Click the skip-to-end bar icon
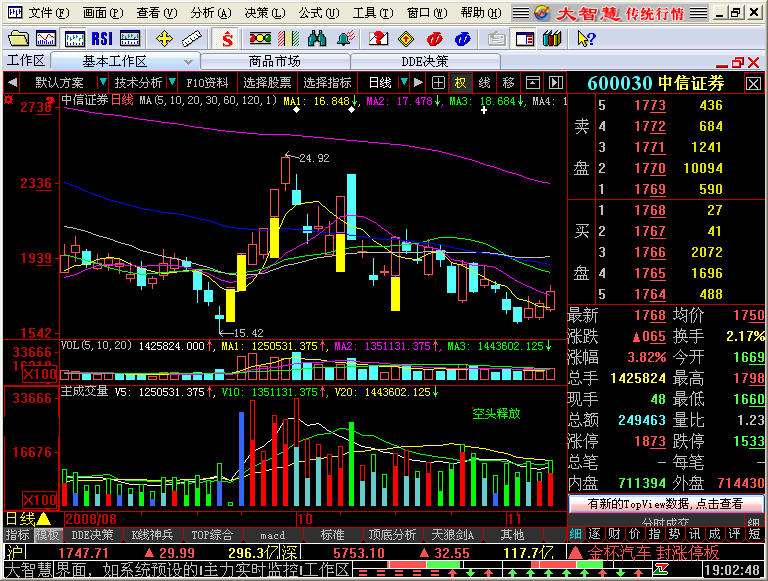The width and height of the screenshot is (768, 581). pyautogui.click(x=555, y=82)
